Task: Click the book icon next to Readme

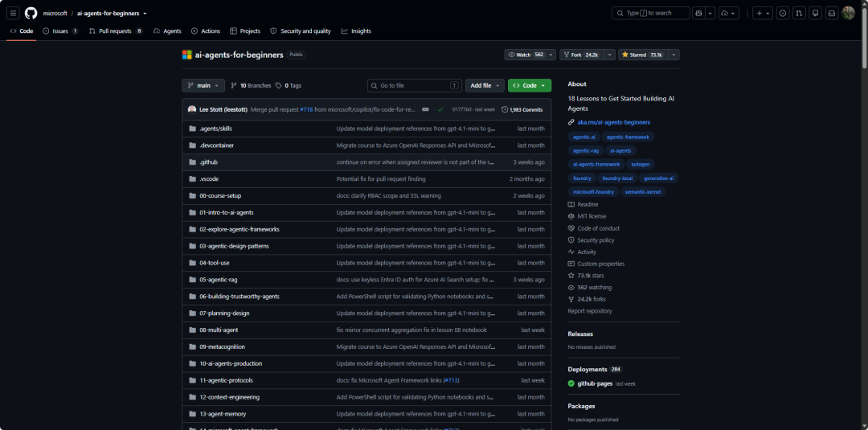Action: pos(571,204)
